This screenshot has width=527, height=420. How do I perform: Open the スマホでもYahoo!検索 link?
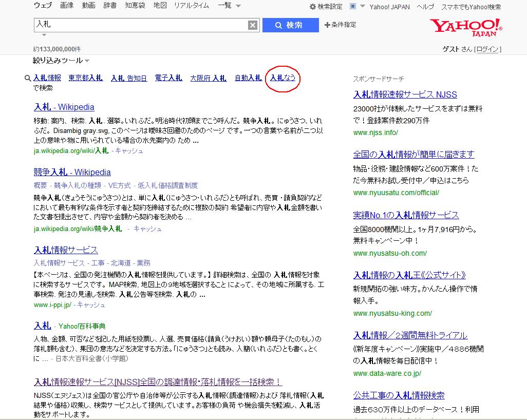[x=471, y=7]
